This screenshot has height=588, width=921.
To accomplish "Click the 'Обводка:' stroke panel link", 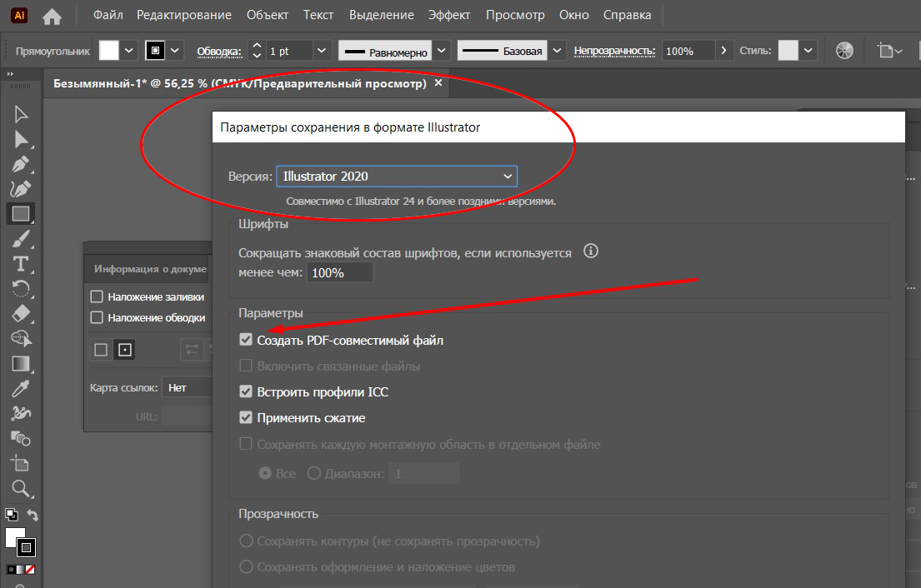I will 219,52.
